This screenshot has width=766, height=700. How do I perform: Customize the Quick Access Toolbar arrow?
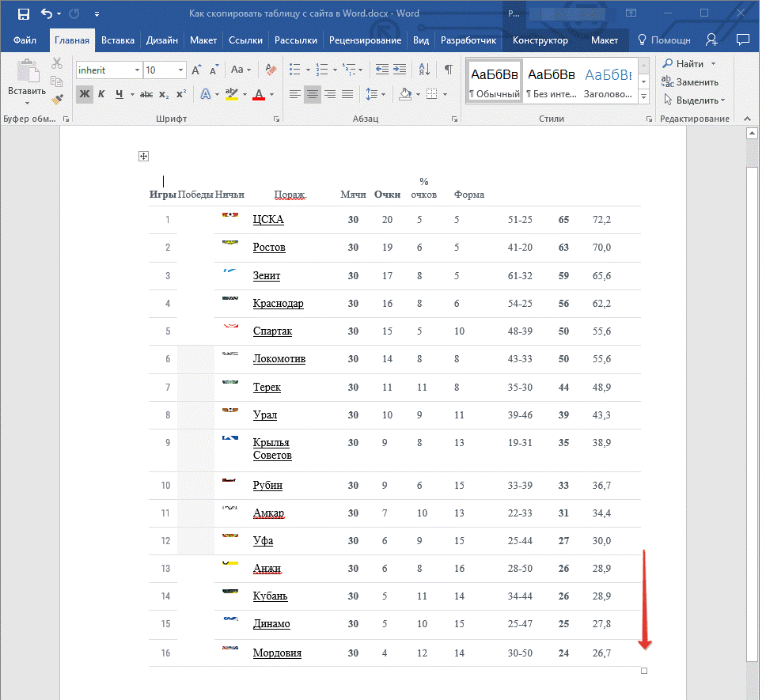point(97,14)
